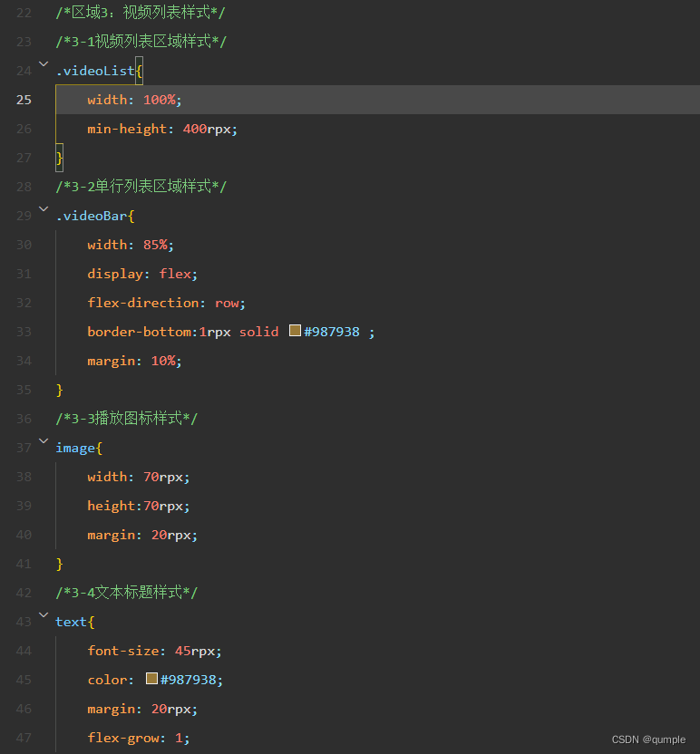Click the 'height:70rpx;' declaration
The width and height of the screenshot is (700, 754).
tap(139, 506)
